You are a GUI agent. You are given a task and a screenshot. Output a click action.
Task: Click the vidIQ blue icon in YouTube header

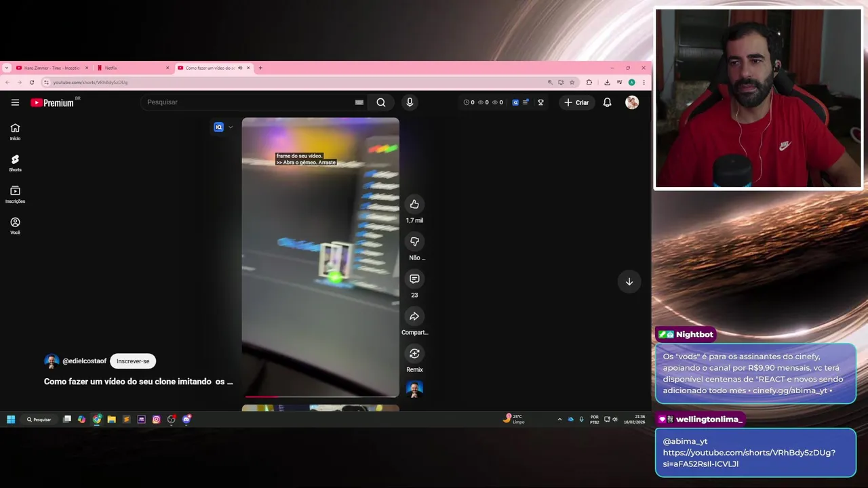(x=515, y=102)
